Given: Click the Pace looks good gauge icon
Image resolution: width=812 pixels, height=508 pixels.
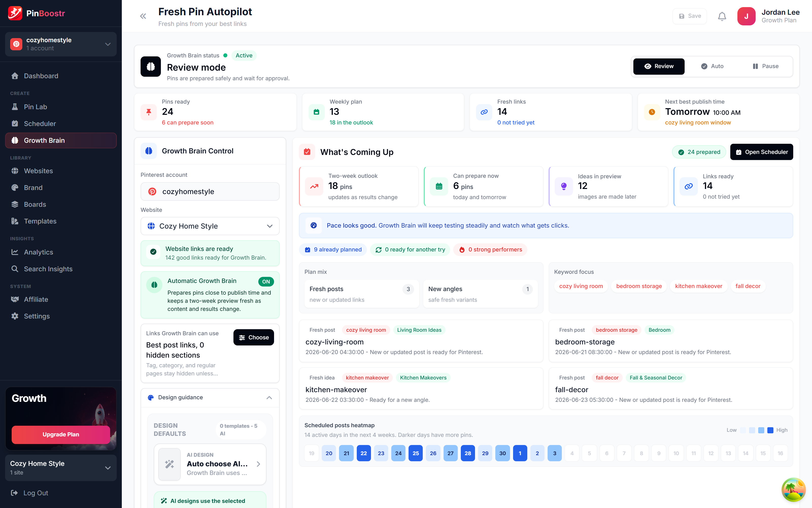Looking at the screenshot, I should pos(314,226).
